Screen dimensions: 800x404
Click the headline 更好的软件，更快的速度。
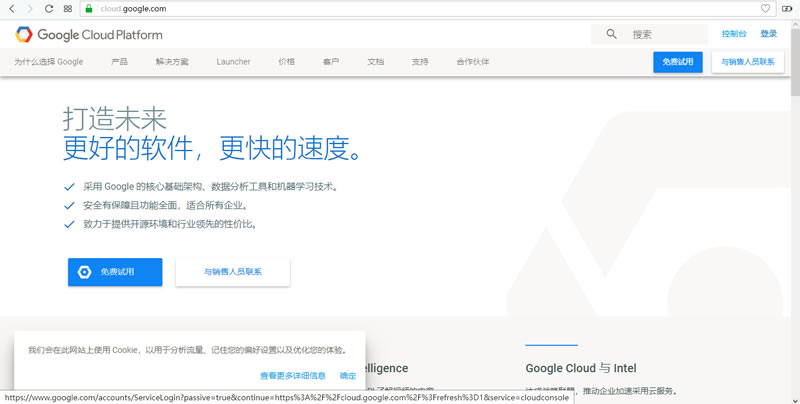pyautogui.click(x=213, y=148)
